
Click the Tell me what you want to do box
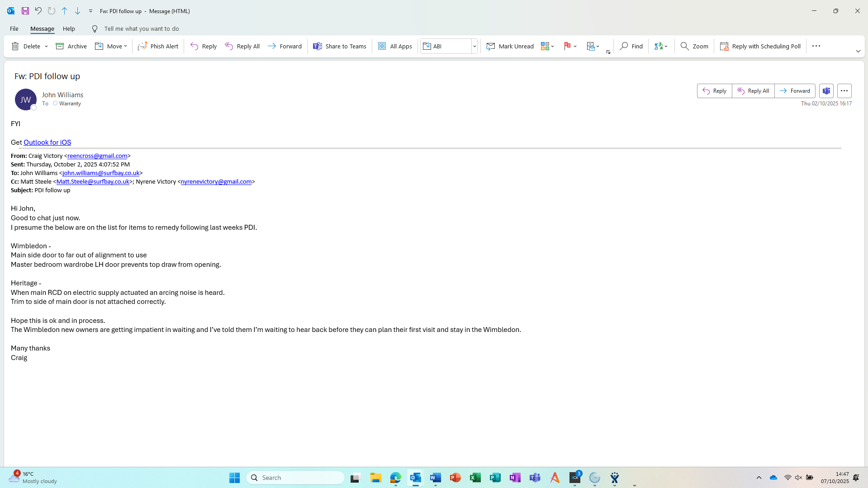142,28
